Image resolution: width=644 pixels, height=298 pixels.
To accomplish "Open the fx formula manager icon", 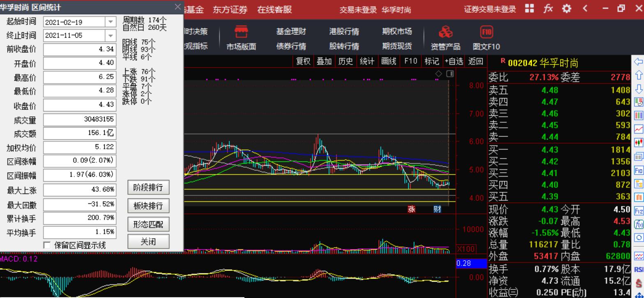I will 548,8.
